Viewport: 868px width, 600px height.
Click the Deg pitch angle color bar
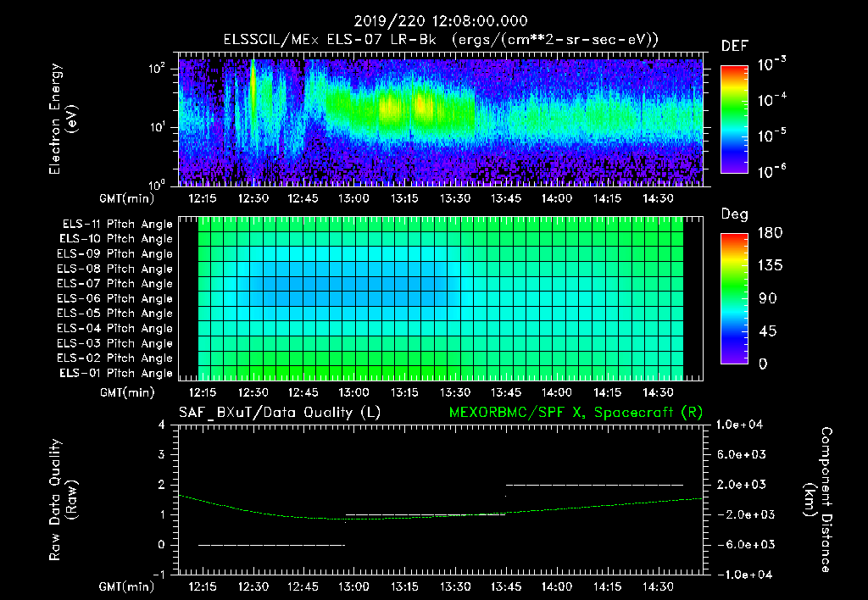click(x=734, y=298)
